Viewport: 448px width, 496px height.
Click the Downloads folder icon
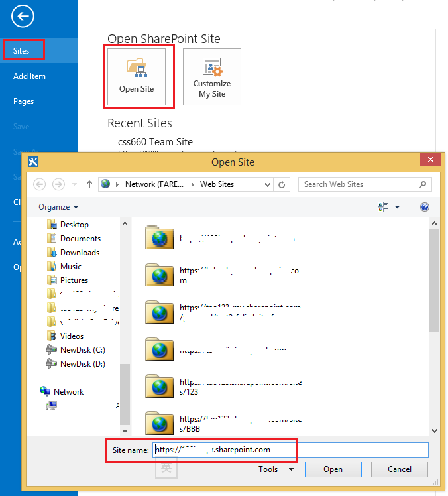[52, 252]
